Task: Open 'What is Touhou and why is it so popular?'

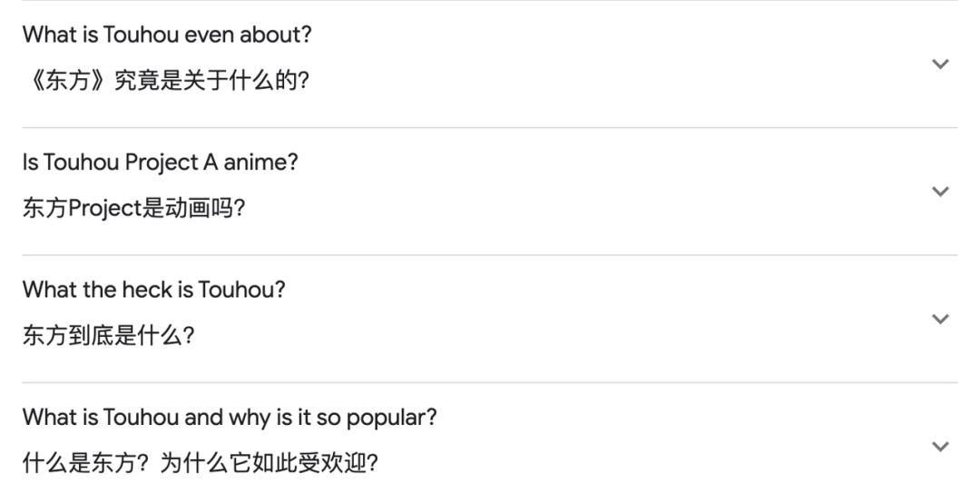Action: pos(230,418)
